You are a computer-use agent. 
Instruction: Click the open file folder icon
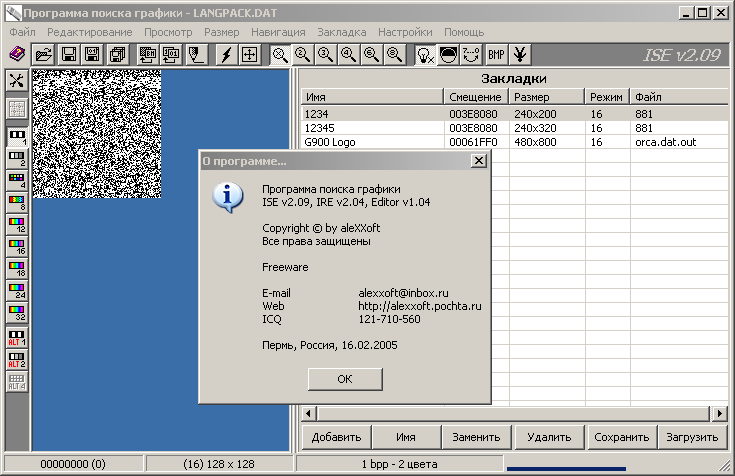(x=44, y=54)
